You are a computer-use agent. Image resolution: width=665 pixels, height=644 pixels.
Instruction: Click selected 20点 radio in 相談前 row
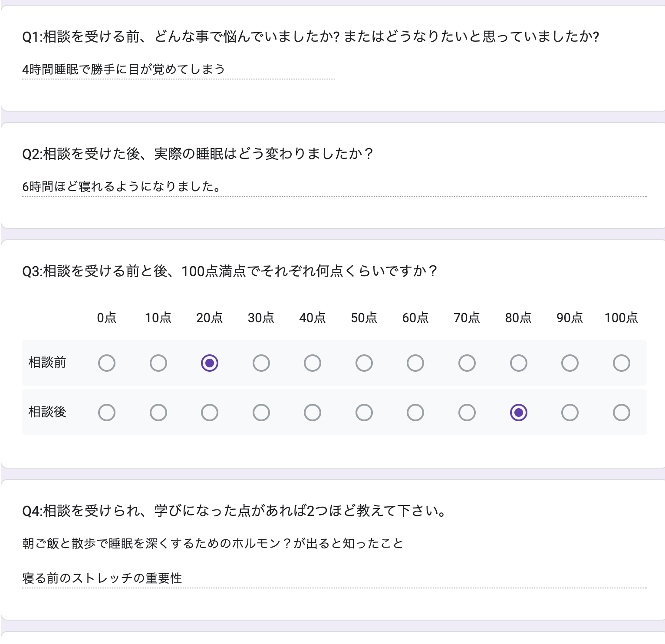coord(210,363)
